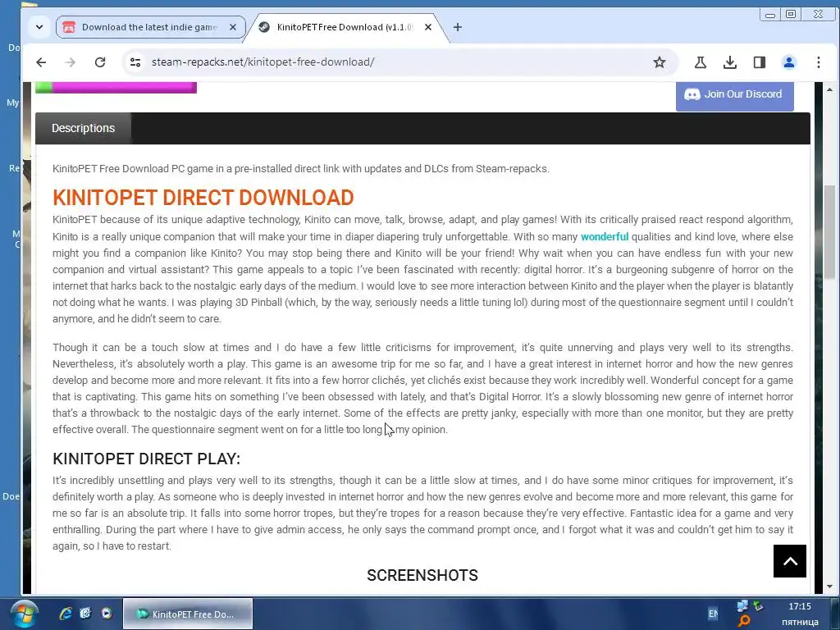Launch Internet Explorer from the quick launch
Screen dimensions: 840x630
pos(66,614)
